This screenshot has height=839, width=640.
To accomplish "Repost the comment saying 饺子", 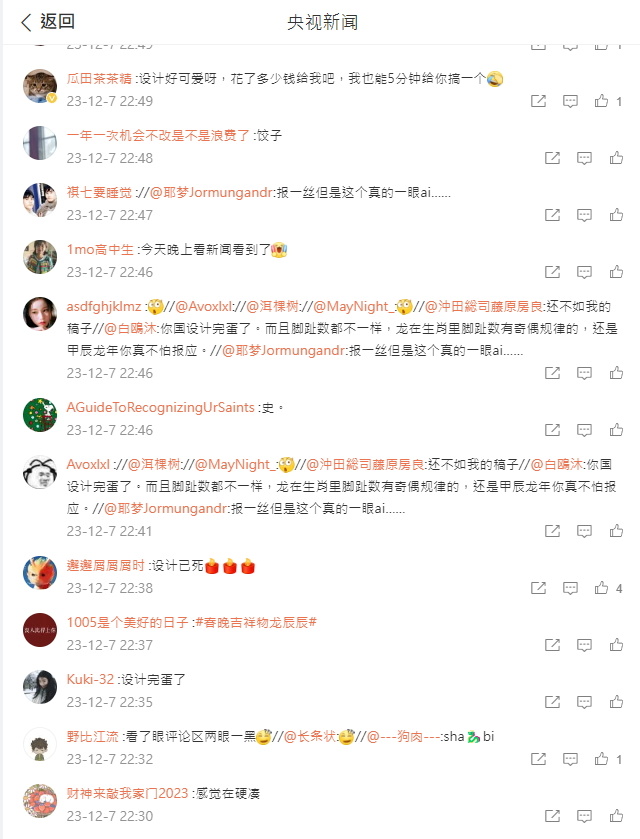I will pyautogui.click(x=552, y=158).
